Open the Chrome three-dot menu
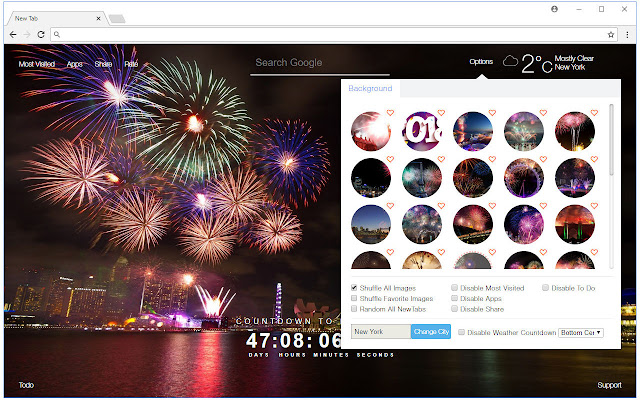The image size is (640, 400). pyautogui.click(x=627, y=35)
